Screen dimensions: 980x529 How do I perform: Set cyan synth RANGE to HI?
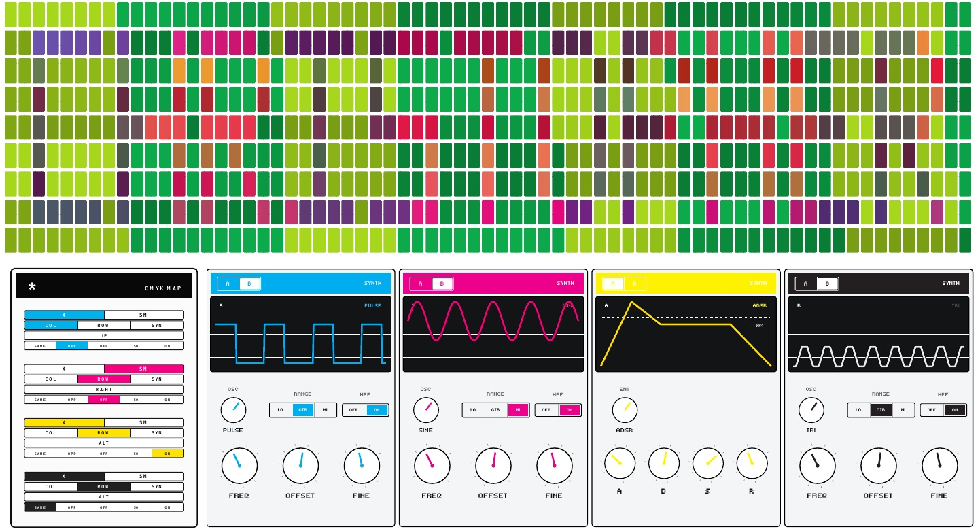[x=326, y=410]
